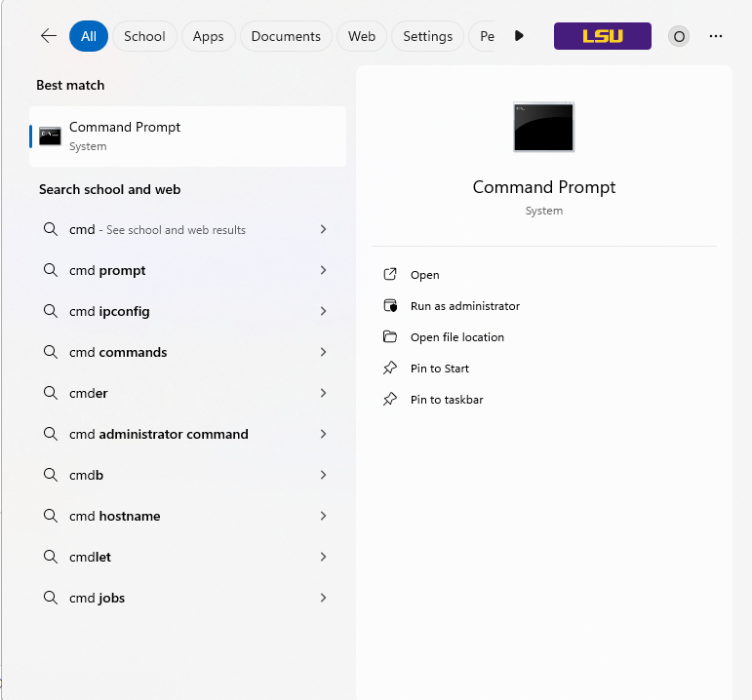Expand the 'cmd hostname' suggestion chevron
Screen dimensions: 752x700
point(323,516)
